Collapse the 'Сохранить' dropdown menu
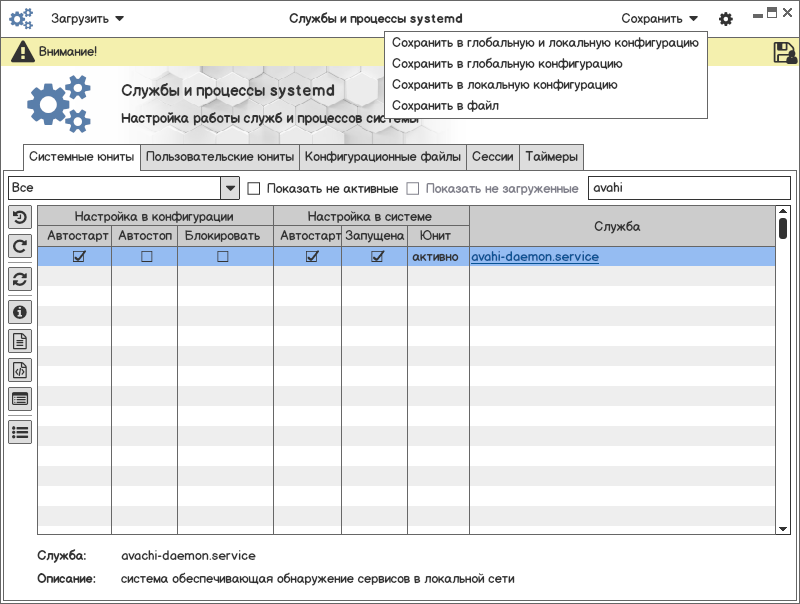800x604 pixels. [659, 19]
